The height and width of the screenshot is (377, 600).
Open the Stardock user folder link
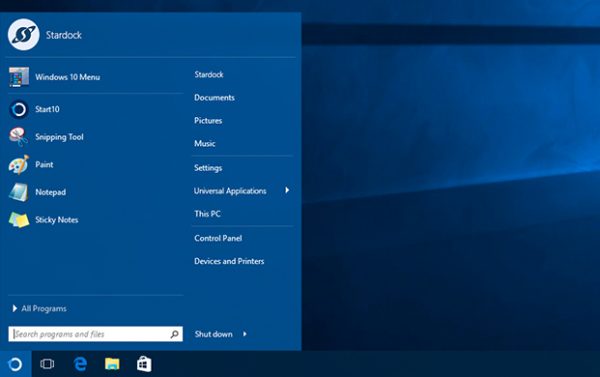click(209, 74)
